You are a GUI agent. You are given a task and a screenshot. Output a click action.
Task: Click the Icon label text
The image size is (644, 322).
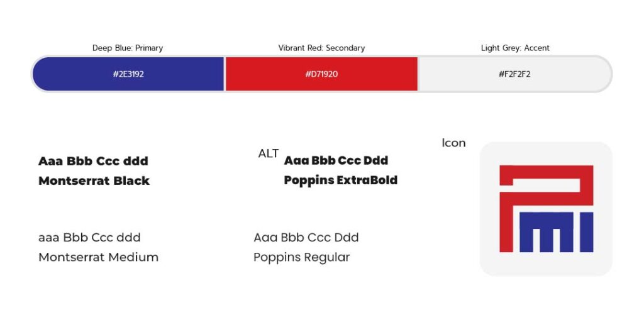pos(453,143)
